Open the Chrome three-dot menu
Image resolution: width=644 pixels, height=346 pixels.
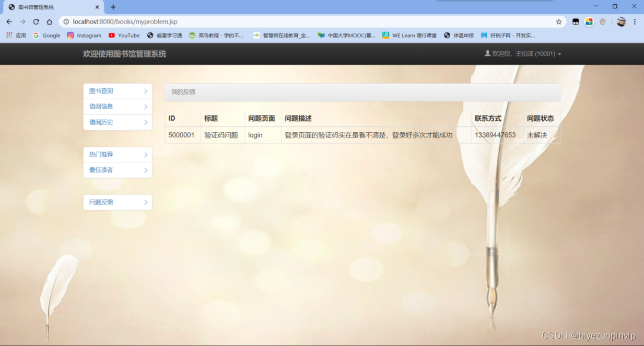click(x=635, y=22)
